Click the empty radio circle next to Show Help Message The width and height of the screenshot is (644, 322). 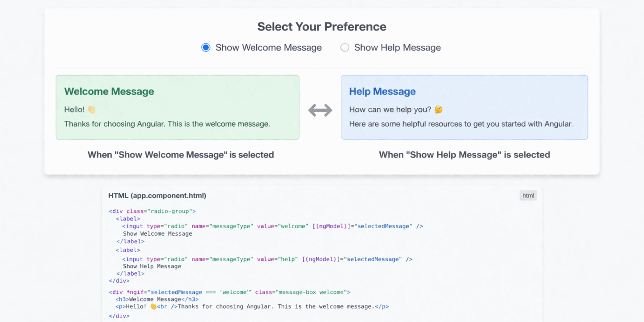[345, 47]
